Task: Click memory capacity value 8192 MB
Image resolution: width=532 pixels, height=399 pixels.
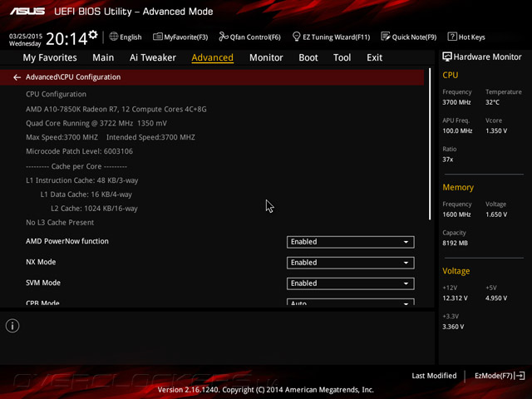Action: tap(455, 243)
